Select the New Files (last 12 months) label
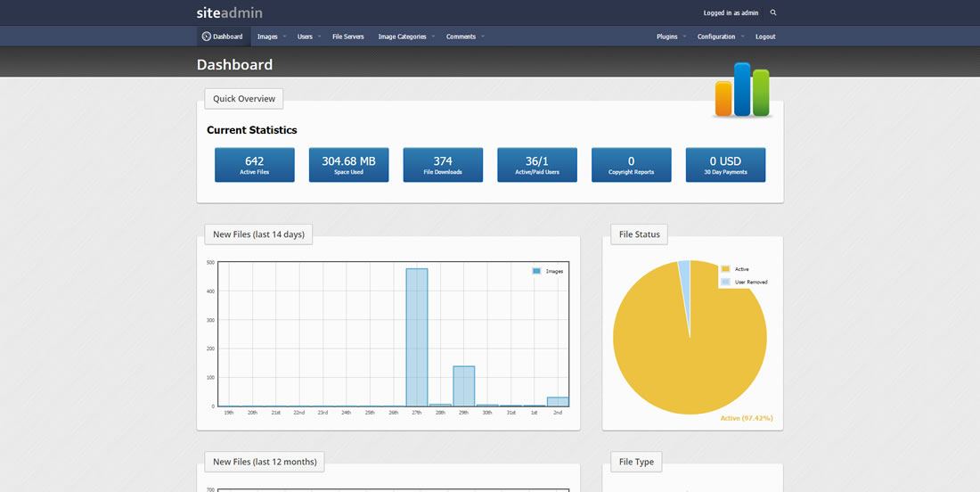 point(265,462)
